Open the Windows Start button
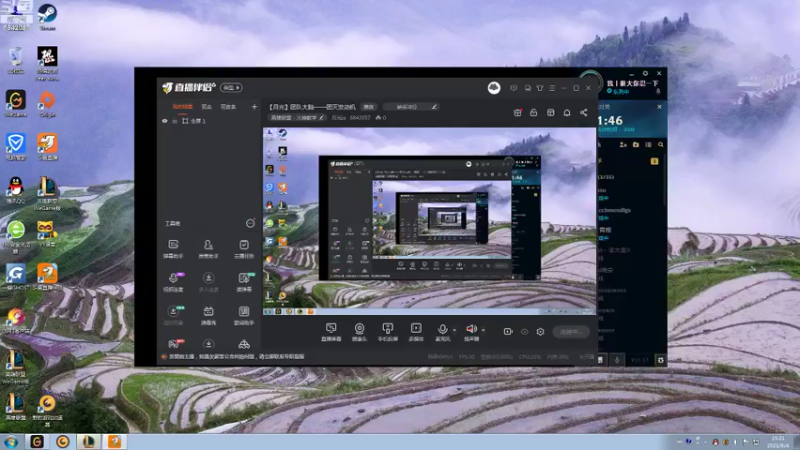 point(11,441)
